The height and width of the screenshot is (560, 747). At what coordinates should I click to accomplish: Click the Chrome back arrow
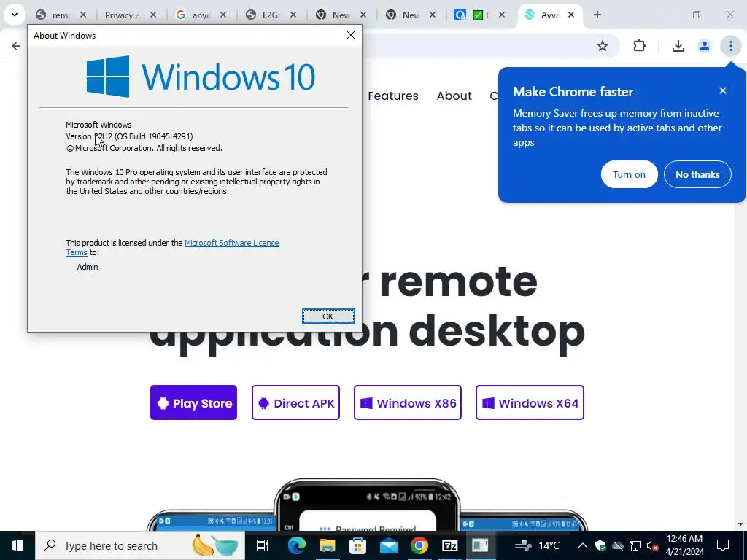tap(16, 46)
